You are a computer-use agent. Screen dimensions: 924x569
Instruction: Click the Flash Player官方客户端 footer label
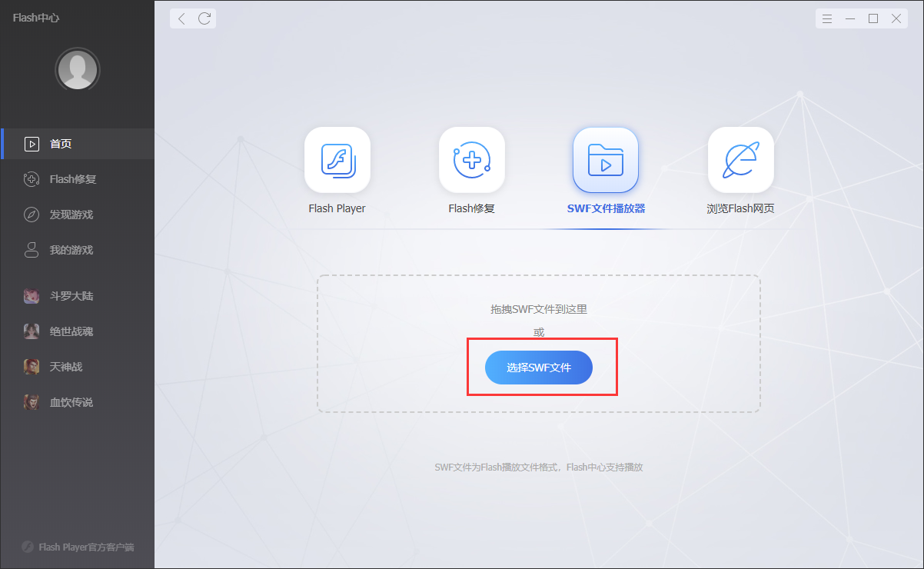click(x=86, y=547)
